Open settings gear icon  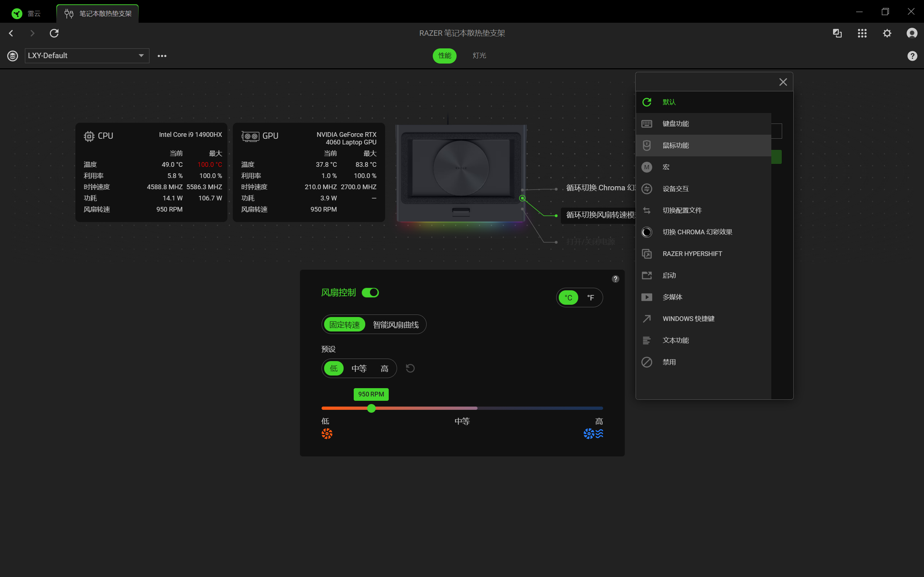point(887,33)
